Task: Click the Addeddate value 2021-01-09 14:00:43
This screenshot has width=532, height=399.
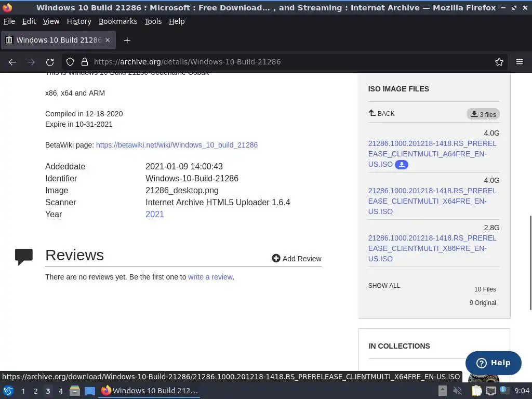Action: click(x=184, y=167)
